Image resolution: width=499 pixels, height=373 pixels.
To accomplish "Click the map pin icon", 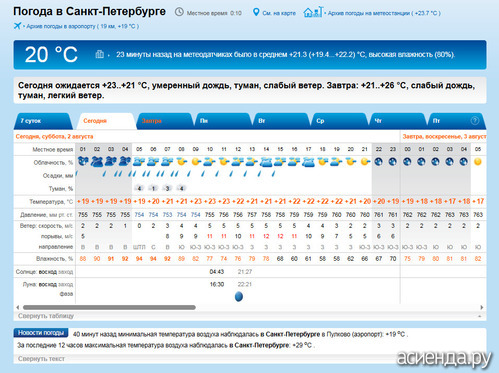I will (x=256, y=12).
